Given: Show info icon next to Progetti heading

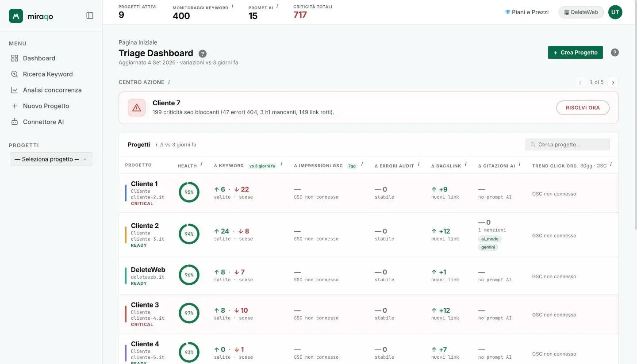Looking at the screenshot, I should click(x=156, y=145).
